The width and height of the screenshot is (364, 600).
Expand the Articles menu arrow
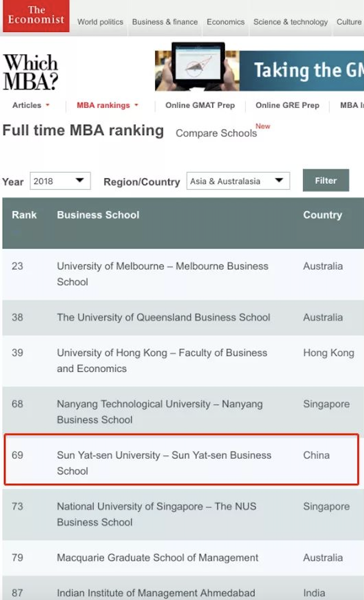coord(48,105)
